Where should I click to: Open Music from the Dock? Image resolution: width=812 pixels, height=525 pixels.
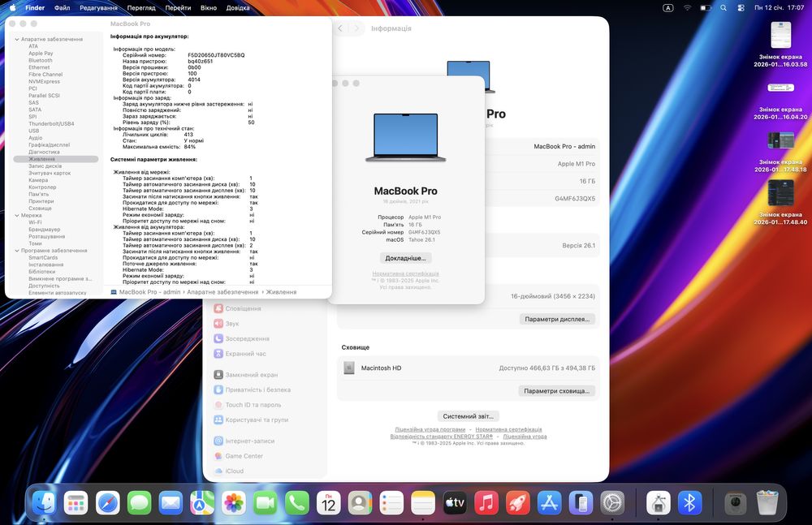[486, 502]
